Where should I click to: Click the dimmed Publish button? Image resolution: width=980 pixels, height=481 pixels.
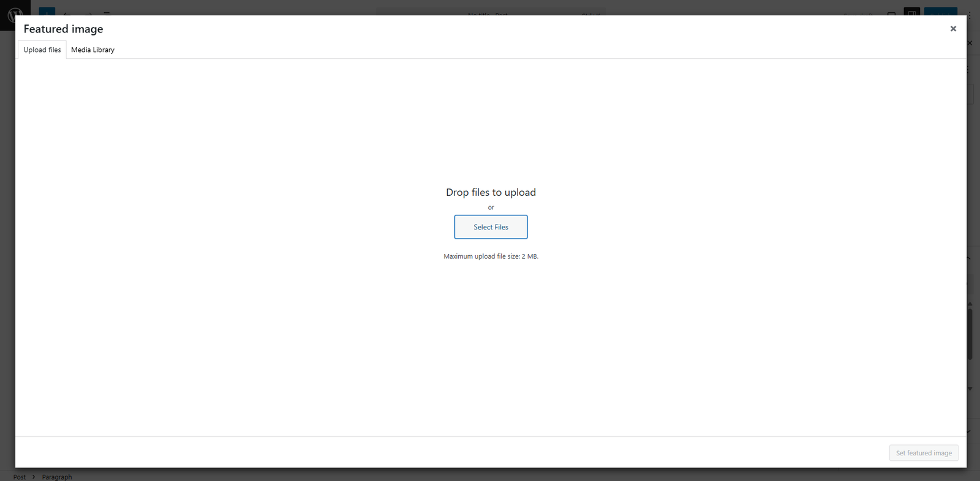pyautogui.click(x=940, y=12)
